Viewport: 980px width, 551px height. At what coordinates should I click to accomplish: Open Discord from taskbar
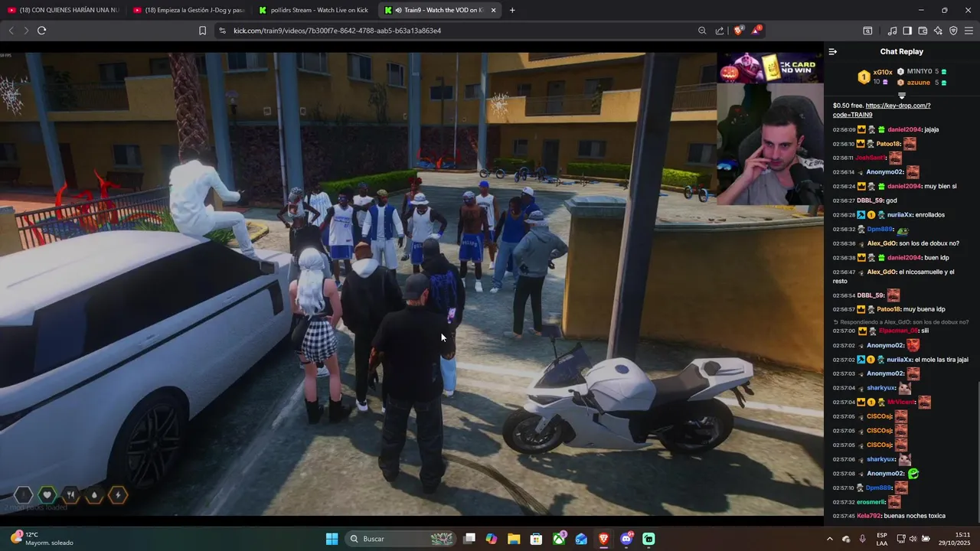626,539
